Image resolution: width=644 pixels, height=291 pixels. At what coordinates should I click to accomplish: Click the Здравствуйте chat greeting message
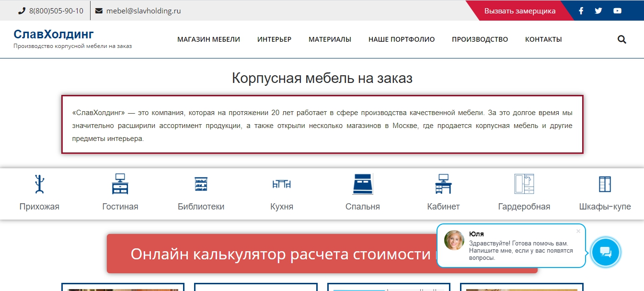[521, 251]
